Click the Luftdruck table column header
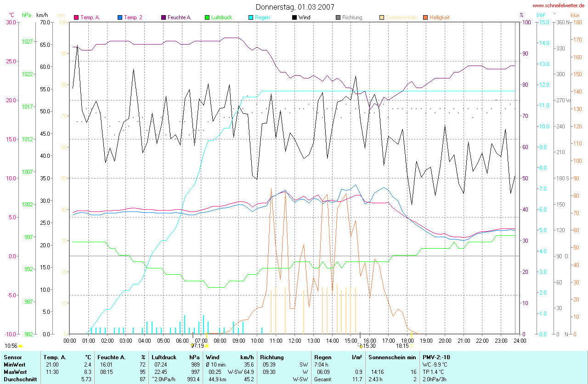This screenshot has width=588, height=384. [x=164, y=357]
